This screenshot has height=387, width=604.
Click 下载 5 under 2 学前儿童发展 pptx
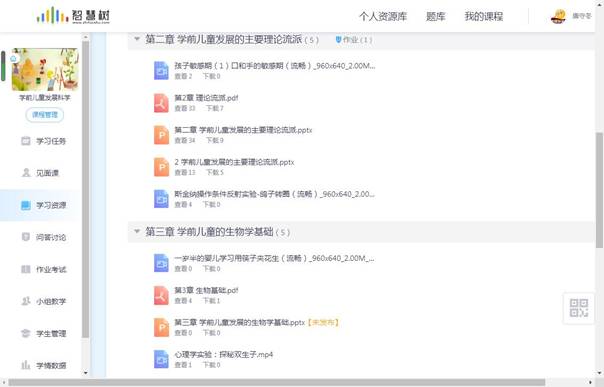(x=215, y=173)
